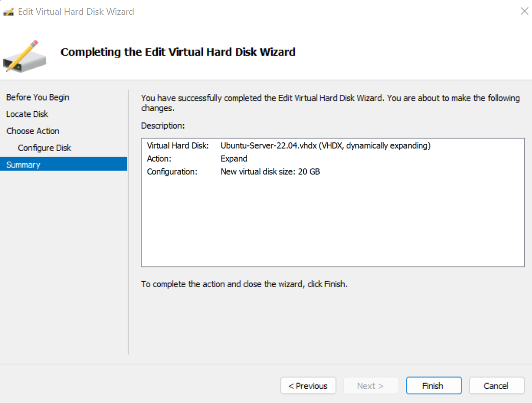532x403 pixels.
Task: Click the Expand action value
Action: click(x=234, y=159)
